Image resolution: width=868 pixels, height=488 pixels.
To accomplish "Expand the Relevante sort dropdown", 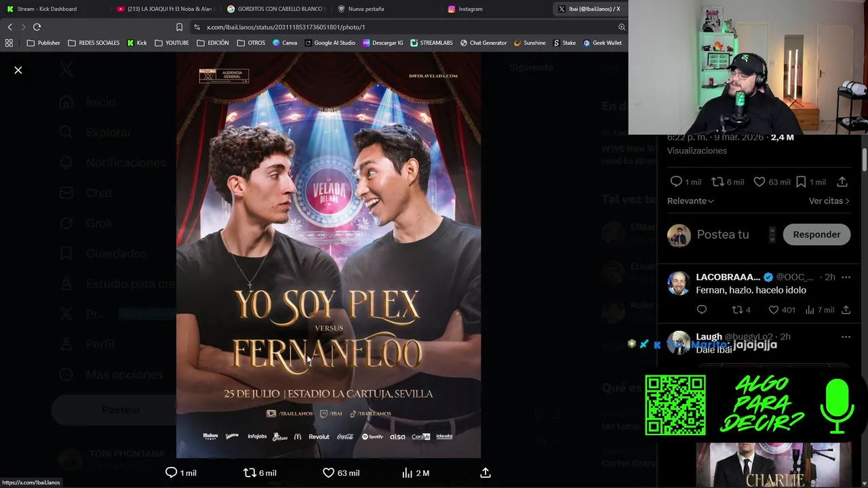I will click(690, 201).
